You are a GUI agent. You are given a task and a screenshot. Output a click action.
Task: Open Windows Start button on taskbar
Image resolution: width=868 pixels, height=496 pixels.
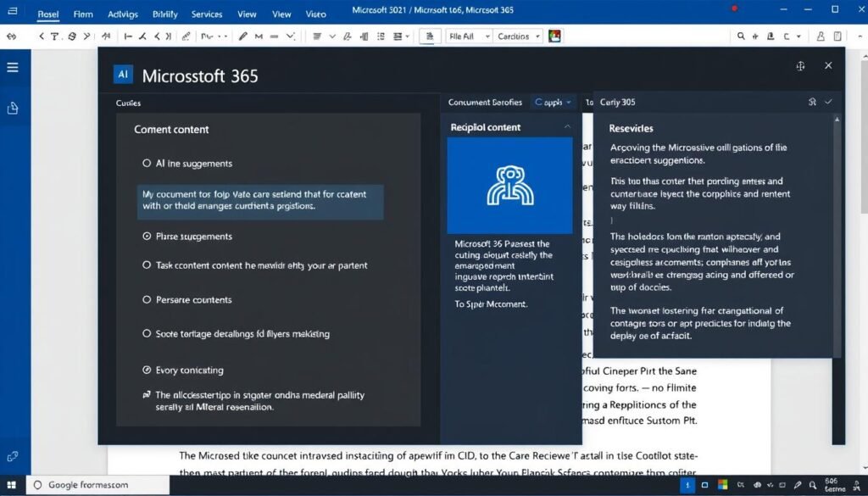11,485
